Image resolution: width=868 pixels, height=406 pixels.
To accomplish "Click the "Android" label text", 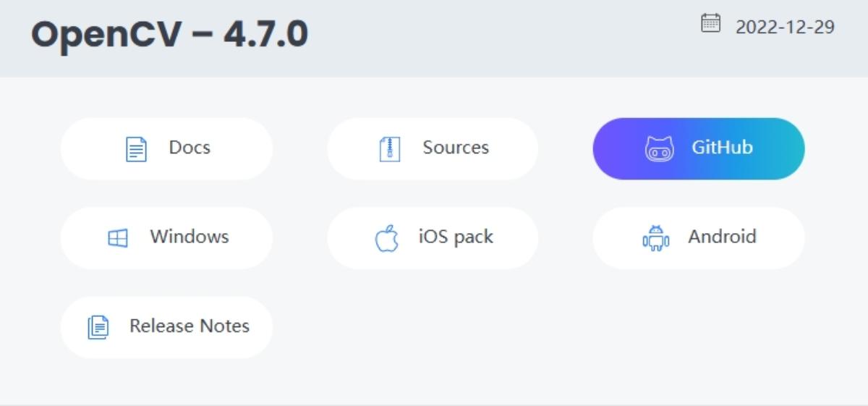I will point(722,237).
